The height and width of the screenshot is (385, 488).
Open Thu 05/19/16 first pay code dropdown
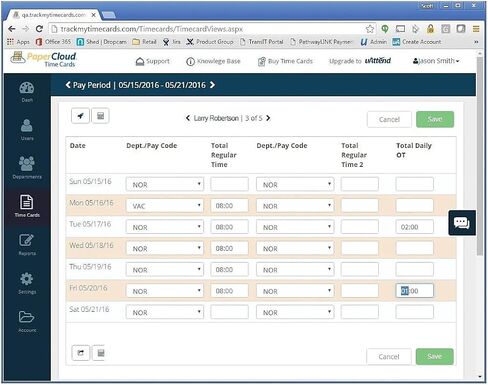[x=165, y=270]
